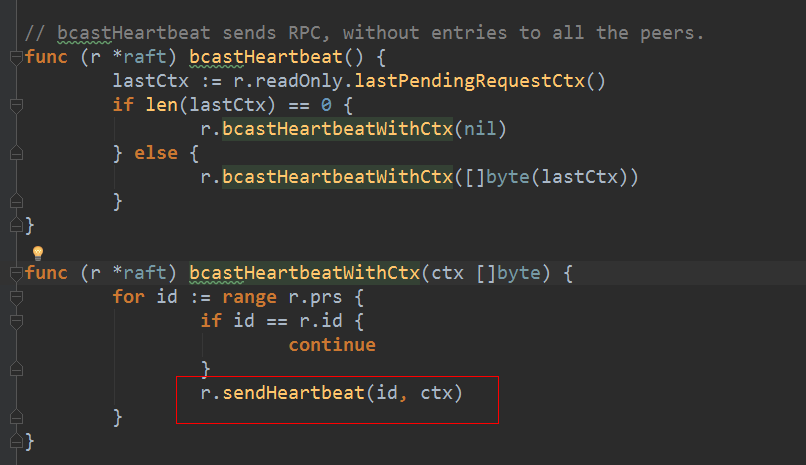Collapse the 'if id == r.id' block fold marker
806x465 pixels.
click(x=16, y=321)
